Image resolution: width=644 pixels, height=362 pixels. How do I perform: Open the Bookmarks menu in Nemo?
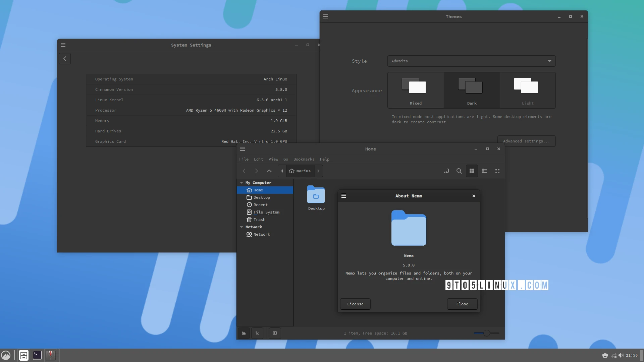coord(304,159)
